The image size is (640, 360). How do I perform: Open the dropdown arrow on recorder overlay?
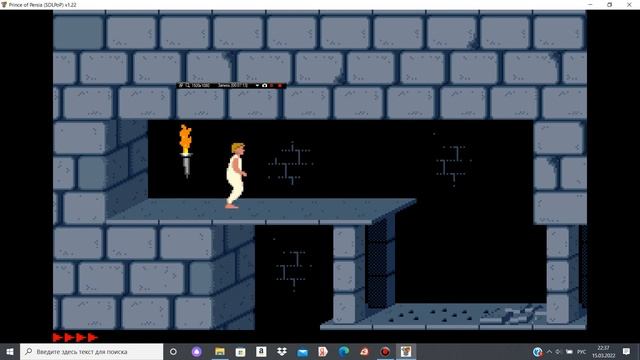(x=257, y=85)
